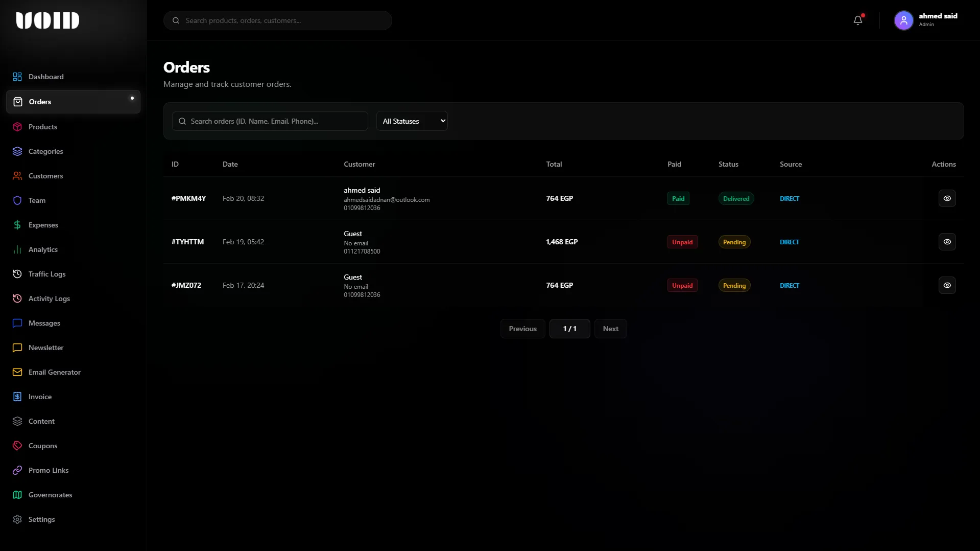Focus the global search products field

pyautogui.click(x=278, y=20)
